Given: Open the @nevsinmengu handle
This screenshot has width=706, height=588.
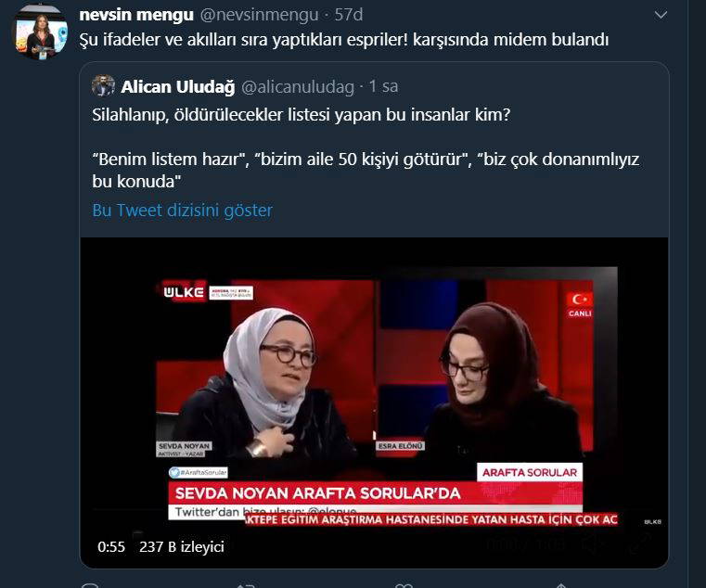Looking at the screenshot, I should pyautogui.click(x=259, y=15).
